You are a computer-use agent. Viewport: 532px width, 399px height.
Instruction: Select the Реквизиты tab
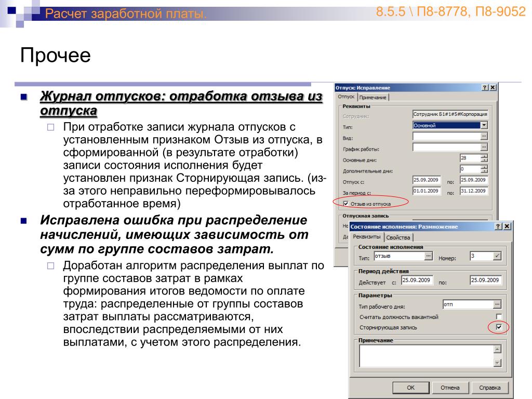[367, 237]
